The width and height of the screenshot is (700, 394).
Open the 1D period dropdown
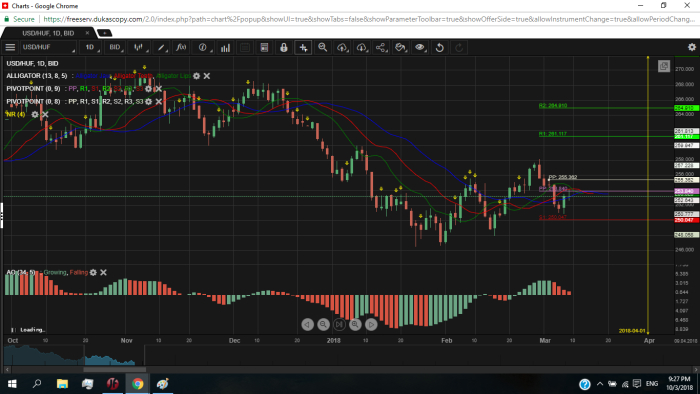coord(91,47)
